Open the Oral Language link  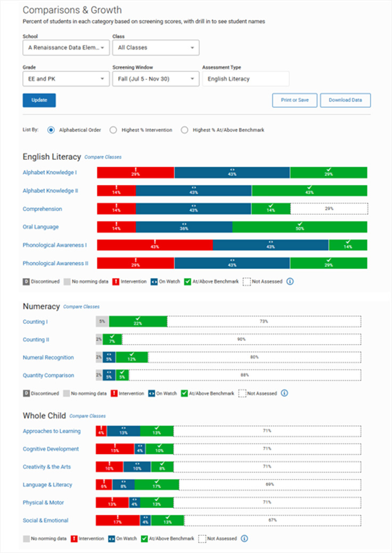pos(40,227)
